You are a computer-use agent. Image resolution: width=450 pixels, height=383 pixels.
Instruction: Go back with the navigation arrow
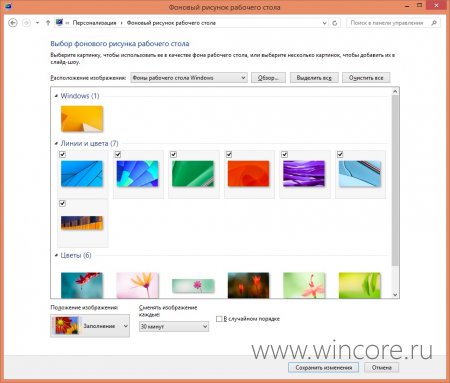[13, 23]
